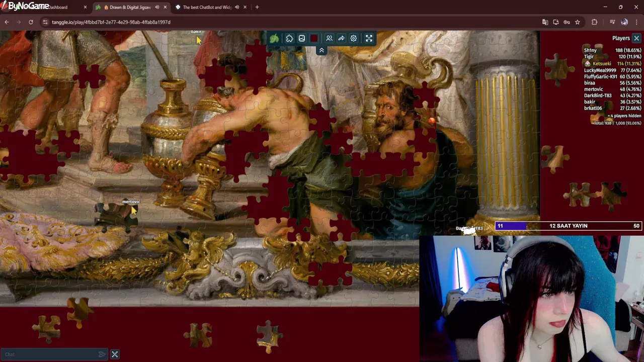Click the Players panel heading
This screenshot has height=362, width=644.
point(621,38)
